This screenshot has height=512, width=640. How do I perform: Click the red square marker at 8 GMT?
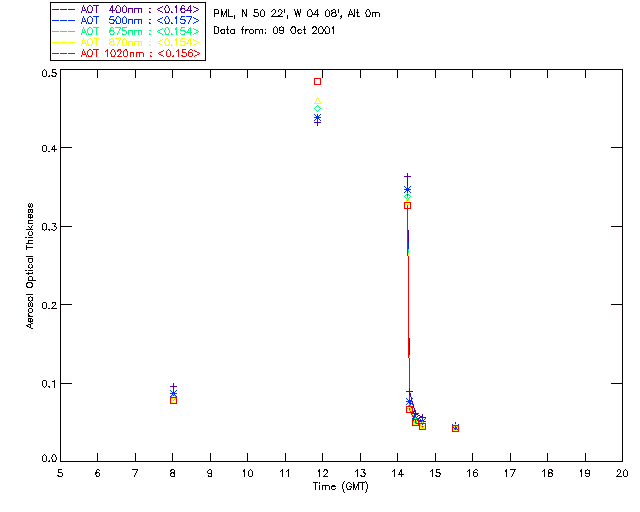(173, 401)
